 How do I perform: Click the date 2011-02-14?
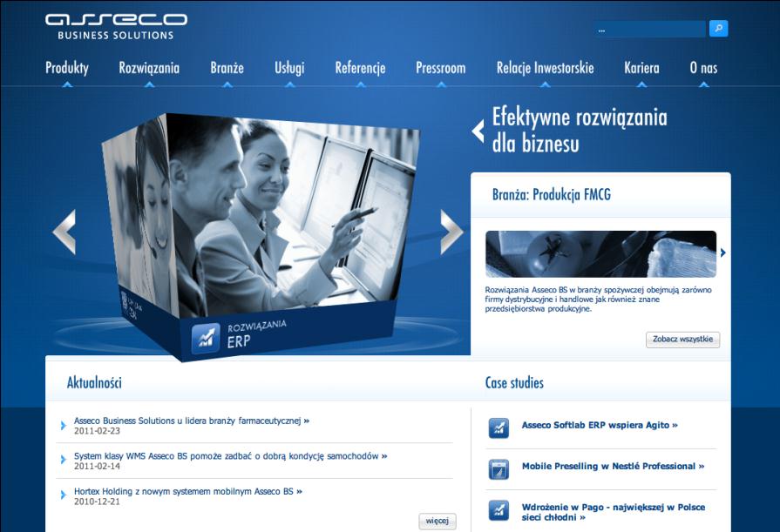pos(97,467)
